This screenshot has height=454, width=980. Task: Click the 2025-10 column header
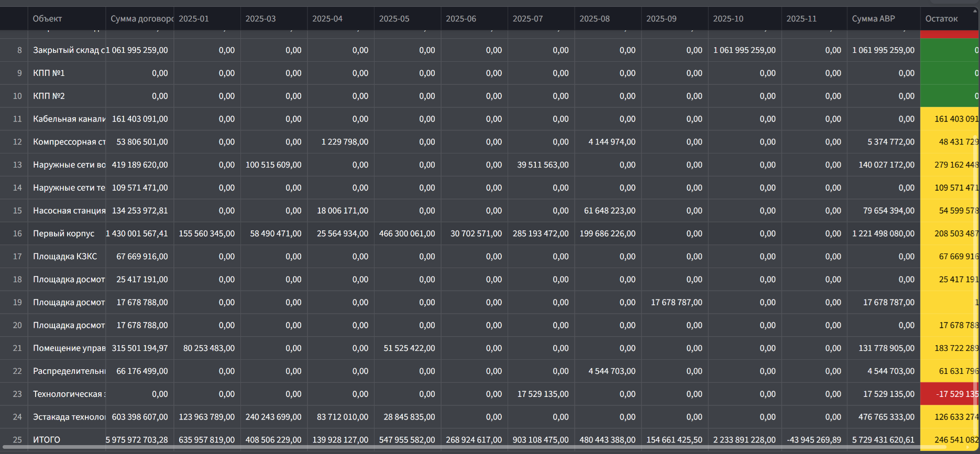728,19
